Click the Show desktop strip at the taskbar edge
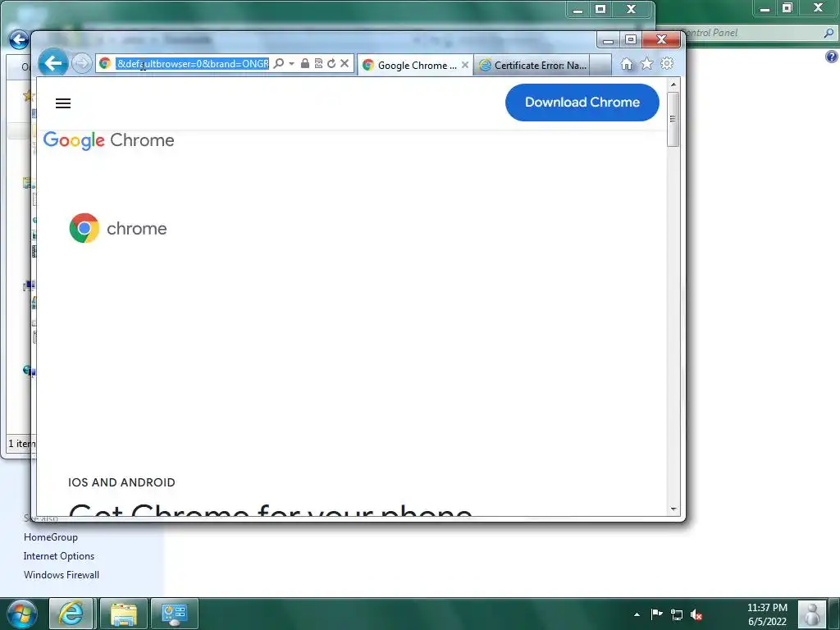Image resolution: width=840 pixels, height=630 pixels. [x=834, y=614]
